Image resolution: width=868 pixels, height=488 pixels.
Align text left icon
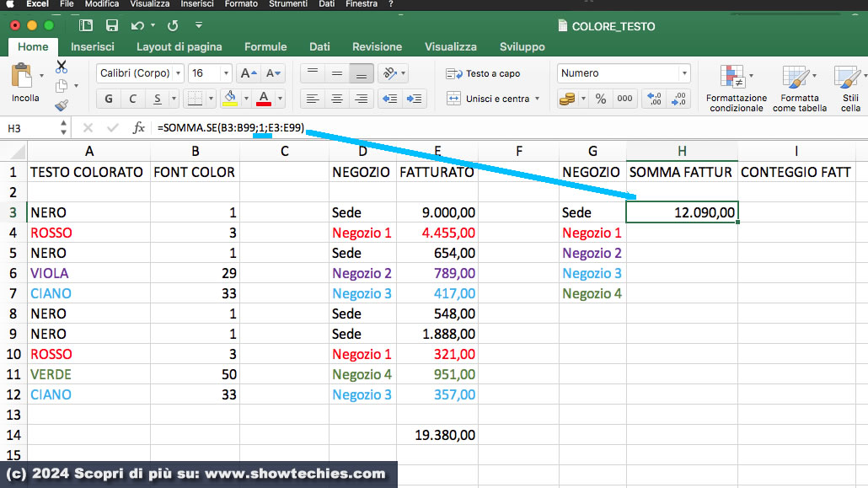coord(313,99)
